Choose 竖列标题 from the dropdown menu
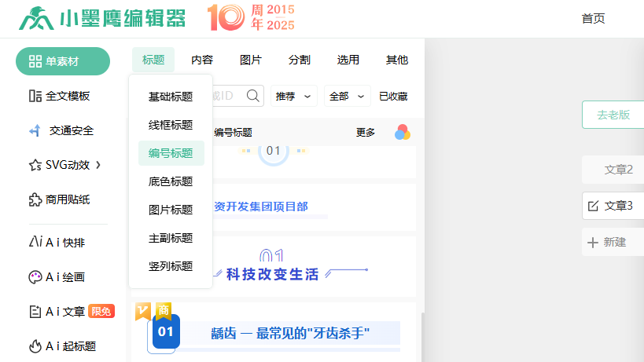The width and height of the screenshot is (644, 362). coord(171,266)
